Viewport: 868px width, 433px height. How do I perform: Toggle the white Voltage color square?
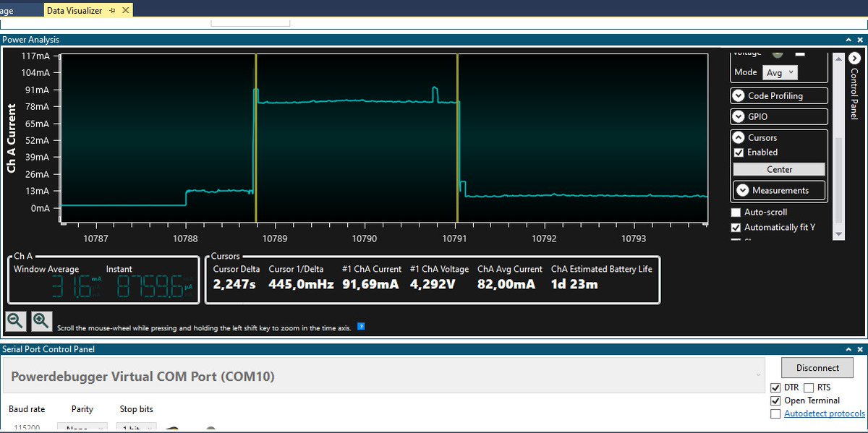click(x=800, y=53)
